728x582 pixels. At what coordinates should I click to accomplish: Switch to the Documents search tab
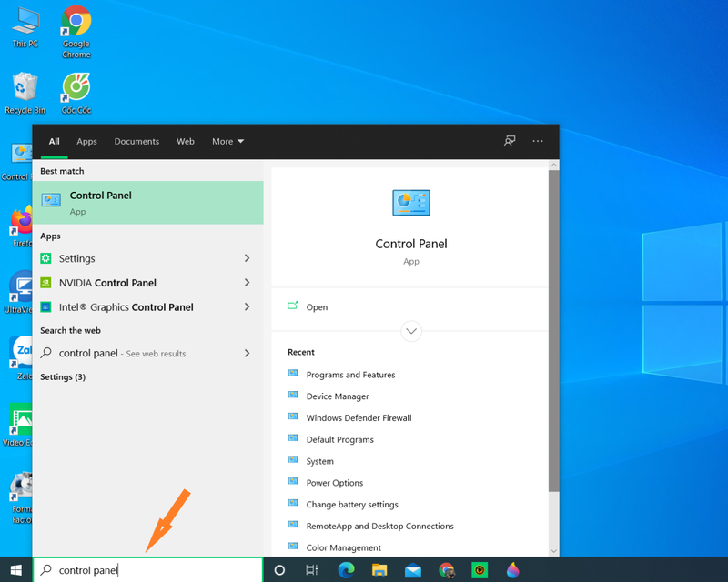[136, 142]
